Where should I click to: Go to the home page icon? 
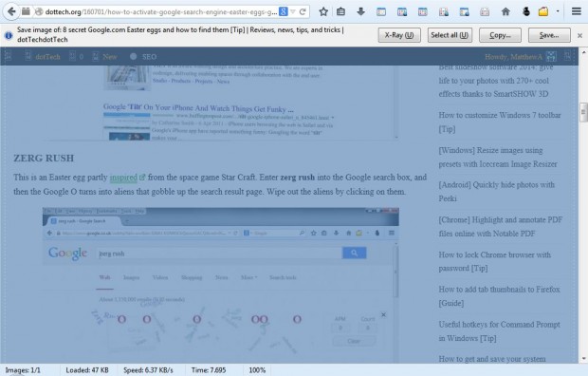click(505, 11)
